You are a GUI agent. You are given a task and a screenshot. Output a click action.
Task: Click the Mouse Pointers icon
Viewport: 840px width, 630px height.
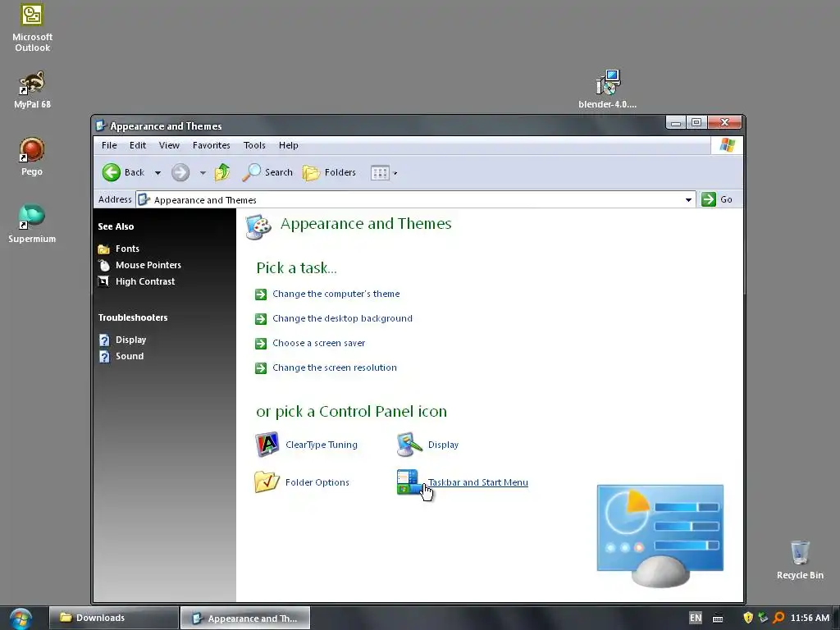click(104, 265)
